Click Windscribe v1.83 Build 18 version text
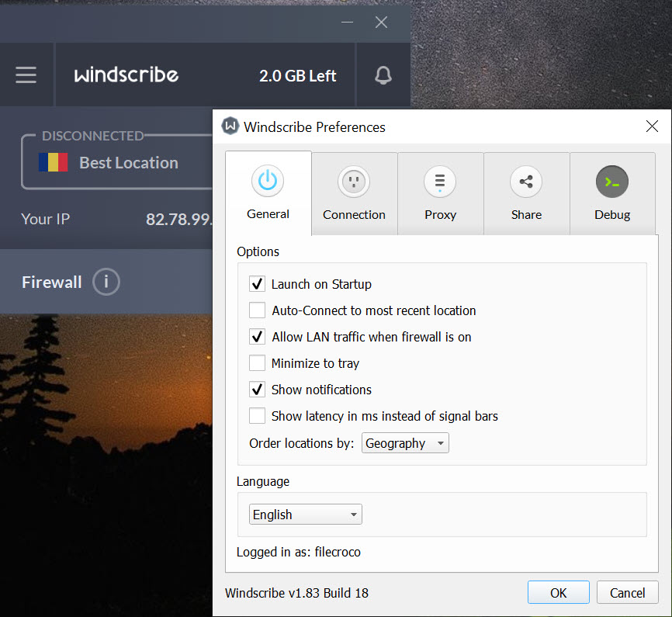 point(296,593)
